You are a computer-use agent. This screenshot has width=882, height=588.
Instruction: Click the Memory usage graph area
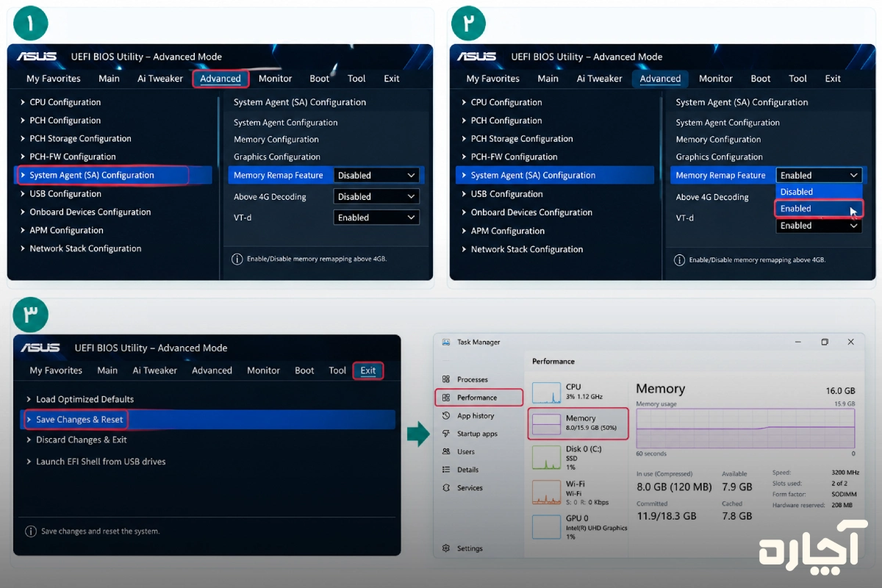(x=745, y=429)
